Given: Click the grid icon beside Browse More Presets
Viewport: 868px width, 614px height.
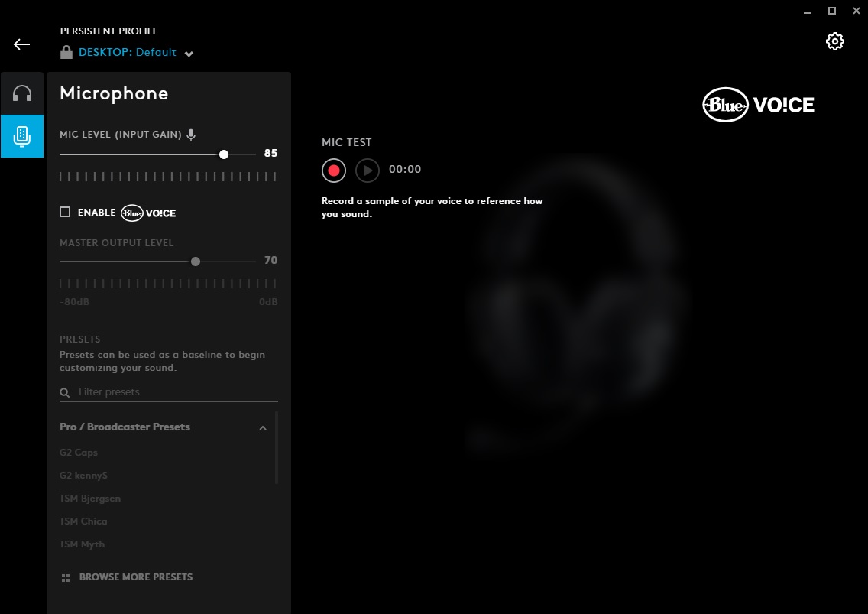Looking at the screenshot, I should point(65,578).
